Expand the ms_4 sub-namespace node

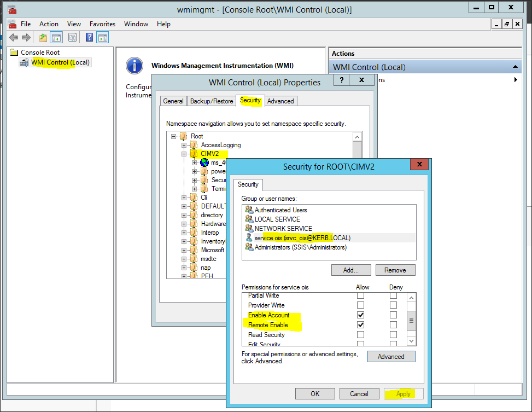[195, 163]
